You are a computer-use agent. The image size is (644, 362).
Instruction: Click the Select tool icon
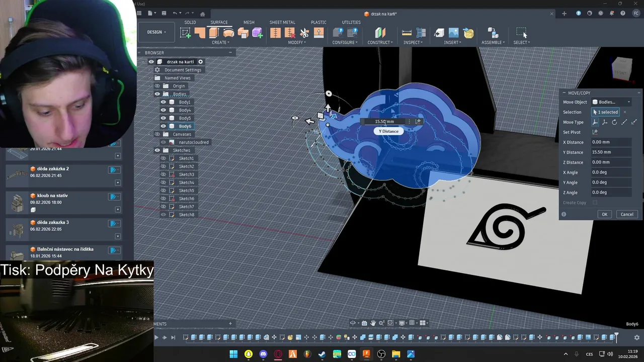[522, 33]
